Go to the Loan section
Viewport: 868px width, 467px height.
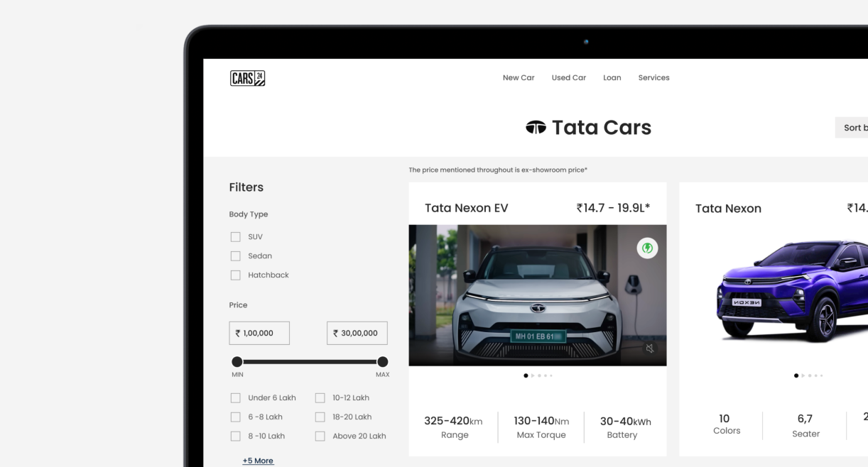tap(612, 78)
